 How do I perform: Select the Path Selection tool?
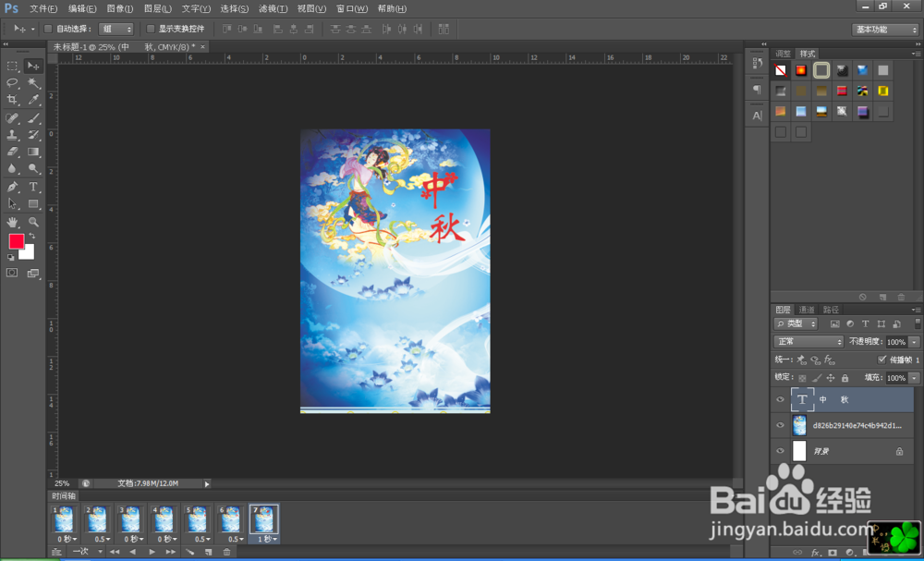[12, 204]
